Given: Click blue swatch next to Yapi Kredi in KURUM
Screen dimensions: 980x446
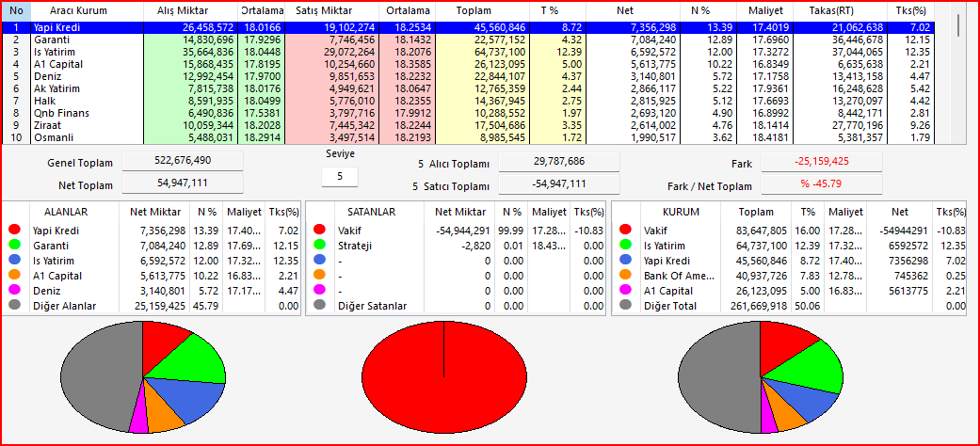Looking at the screenshot, I should click(x=626, y=261).
